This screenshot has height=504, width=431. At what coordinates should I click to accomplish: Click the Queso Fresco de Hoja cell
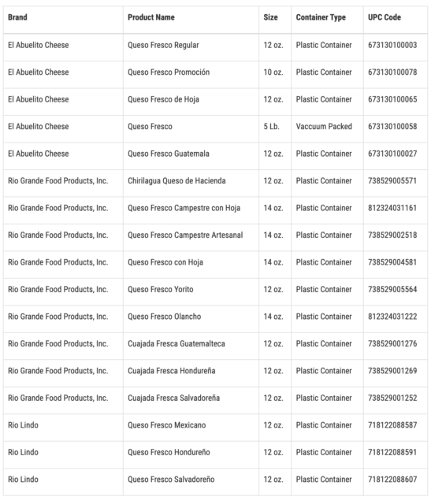coord(163,99)
